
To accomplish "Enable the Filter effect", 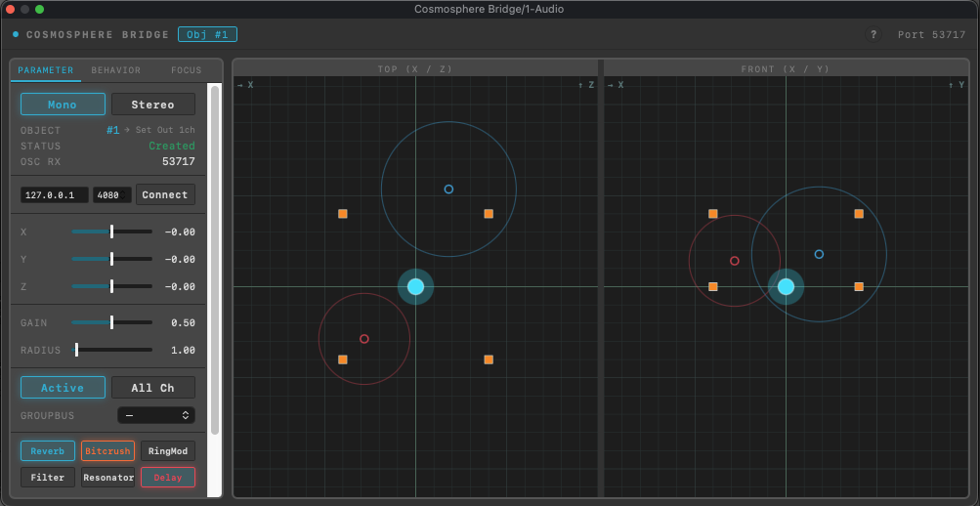I will [48, 478].
